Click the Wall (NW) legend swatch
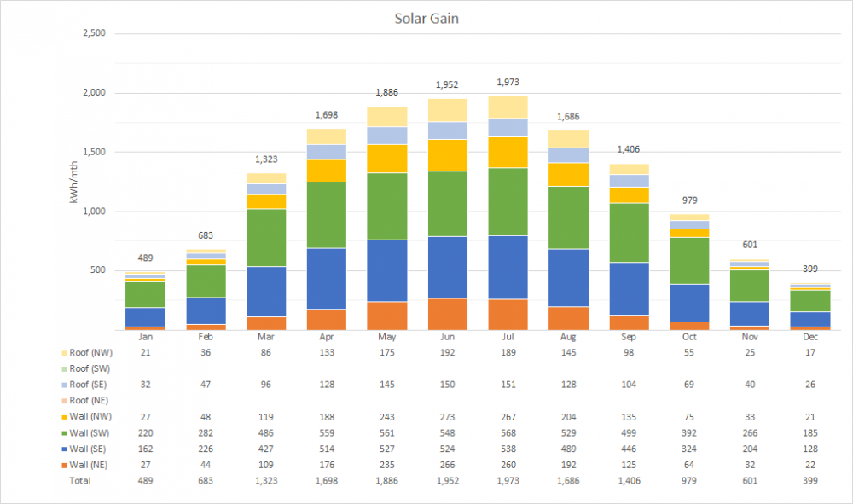 pyautogui.click(x=64, y=417)
